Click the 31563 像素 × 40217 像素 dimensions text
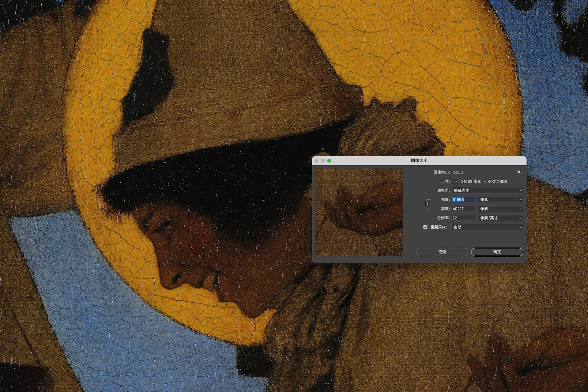Screen dimensions: 588x392 coord(484,181)
